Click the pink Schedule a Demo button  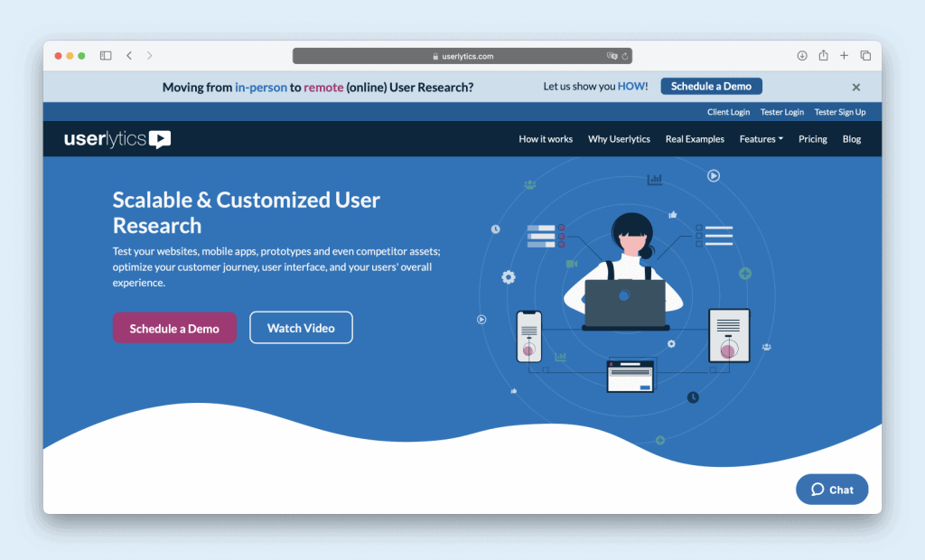[174, 328]
